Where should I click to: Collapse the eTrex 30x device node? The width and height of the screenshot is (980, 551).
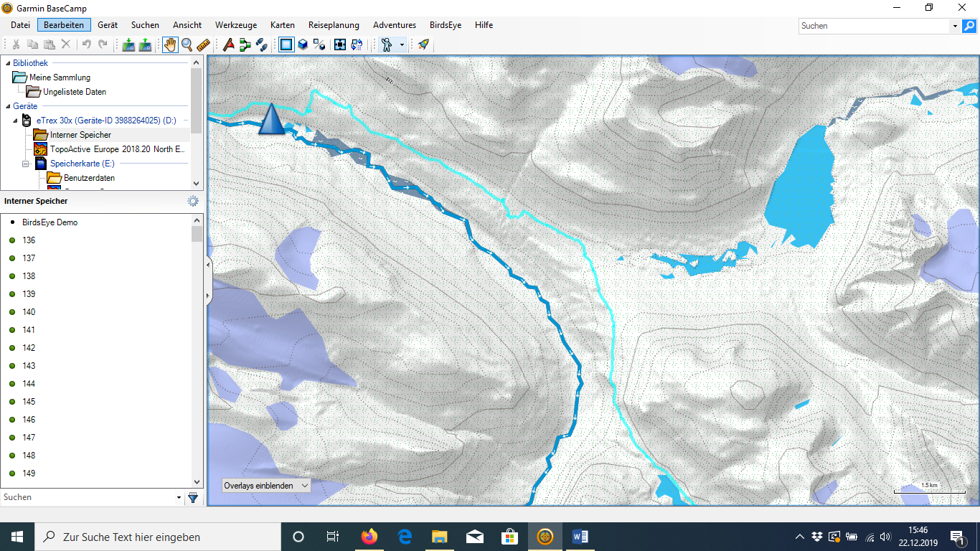click(x=16, y=121)
